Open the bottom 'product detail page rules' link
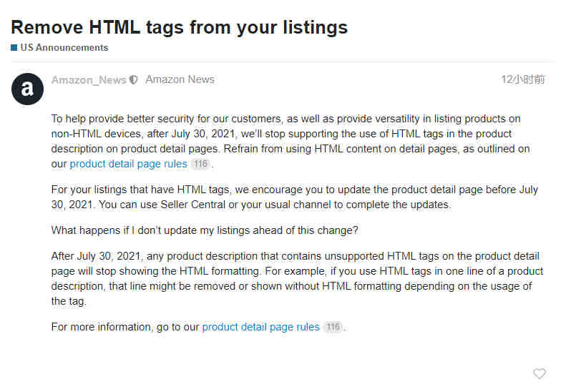This screenshot has width=566, height=392. point(260,327)
